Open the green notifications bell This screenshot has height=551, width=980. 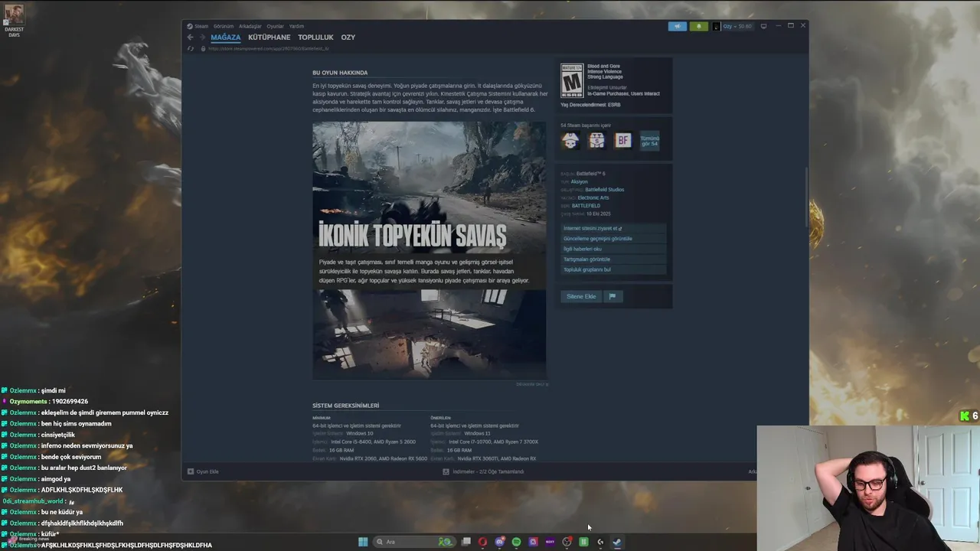click(698, 26)
